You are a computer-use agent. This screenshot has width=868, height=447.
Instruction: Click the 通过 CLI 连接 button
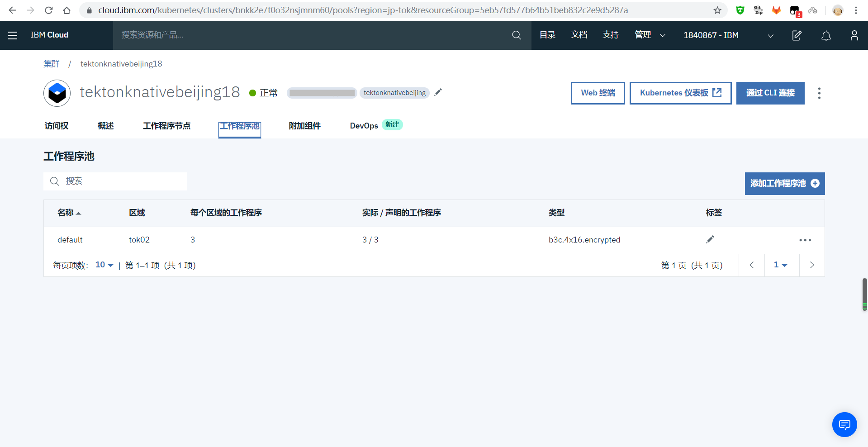(770, 93)
